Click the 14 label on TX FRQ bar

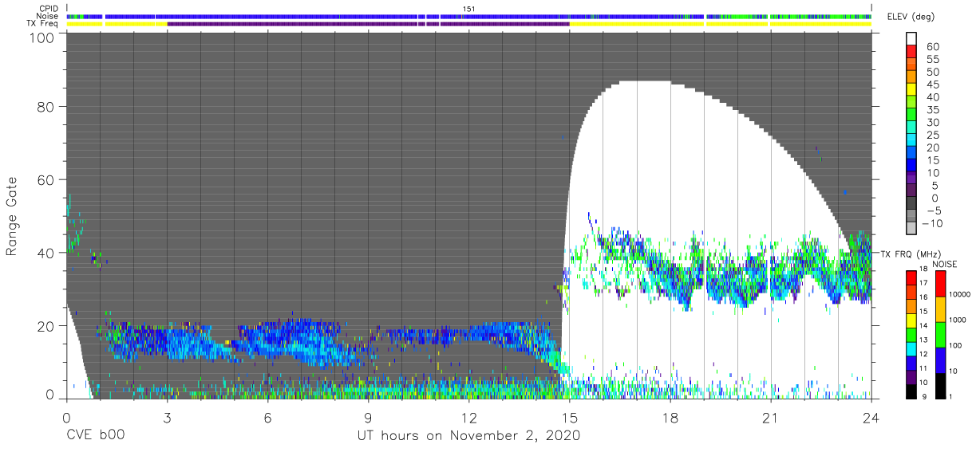pos(924,325)
